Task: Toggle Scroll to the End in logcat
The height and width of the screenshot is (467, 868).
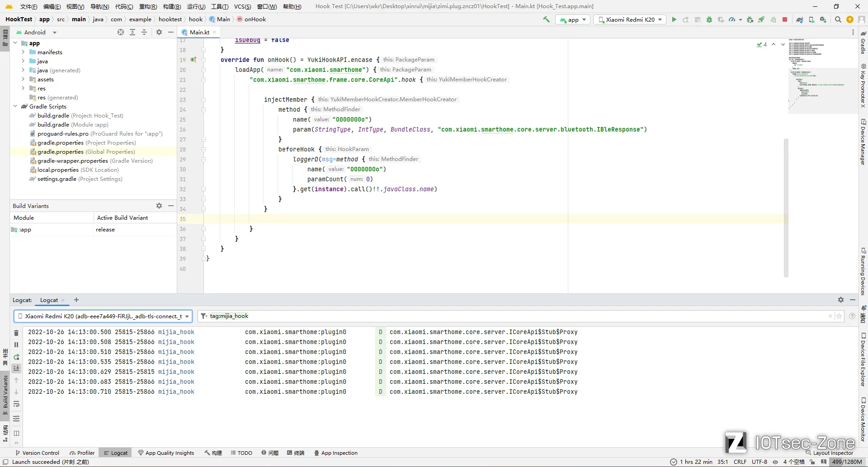Action: tap(16, 368)
